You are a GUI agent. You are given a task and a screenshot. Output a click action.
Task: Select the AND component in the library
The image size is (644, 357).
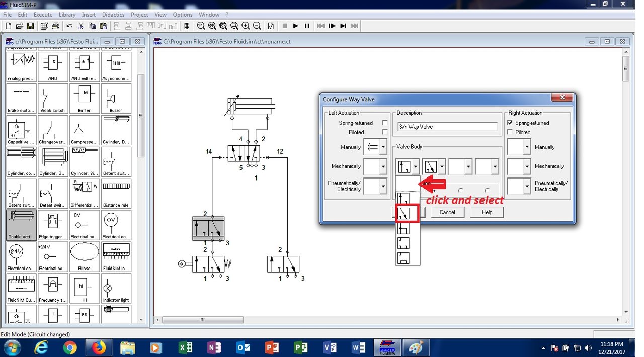[x=52, y=65]
